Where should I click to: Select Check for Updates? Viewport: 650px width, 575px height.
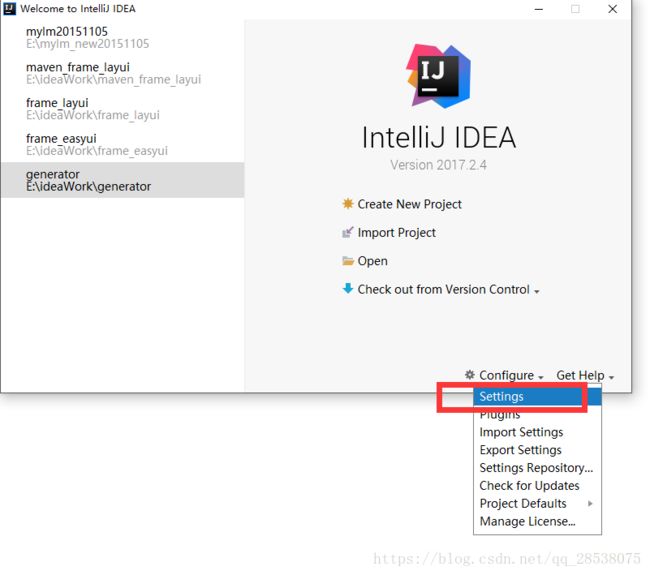537,485
